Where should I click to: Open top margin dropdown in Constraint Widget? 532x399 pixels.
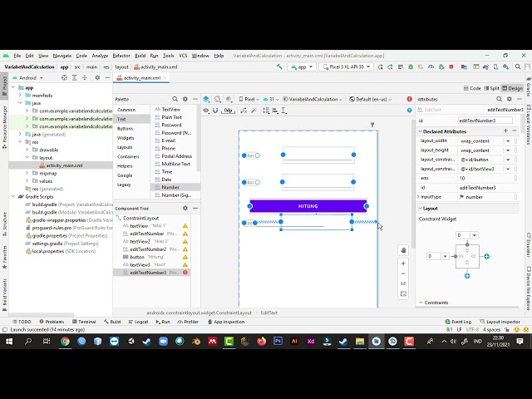(475, 235)
